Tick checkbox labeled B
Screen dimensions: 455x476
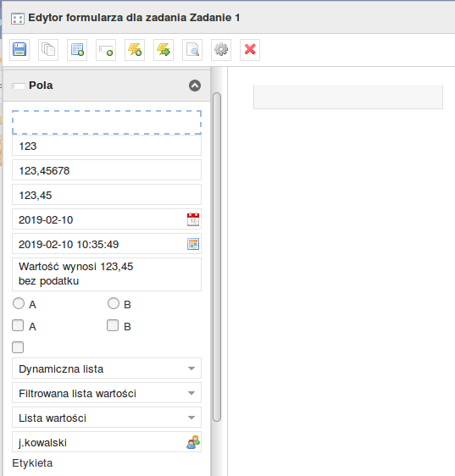(113, 325)
